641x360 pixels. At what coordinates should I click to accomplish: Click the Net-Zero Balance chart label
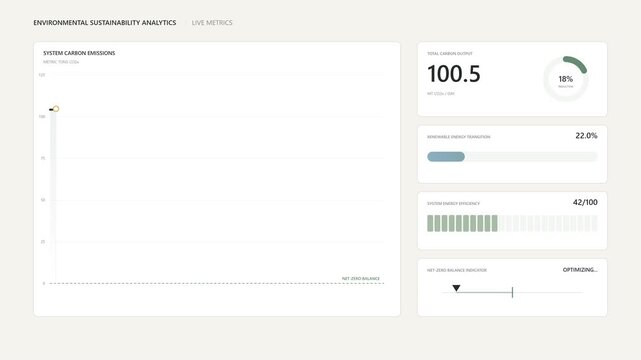361,279
